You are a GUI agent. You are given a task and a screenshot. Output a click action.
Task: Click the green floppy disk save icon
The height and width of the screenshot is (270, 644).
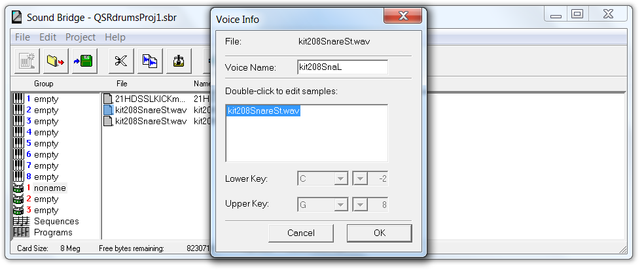coord(84,61)
